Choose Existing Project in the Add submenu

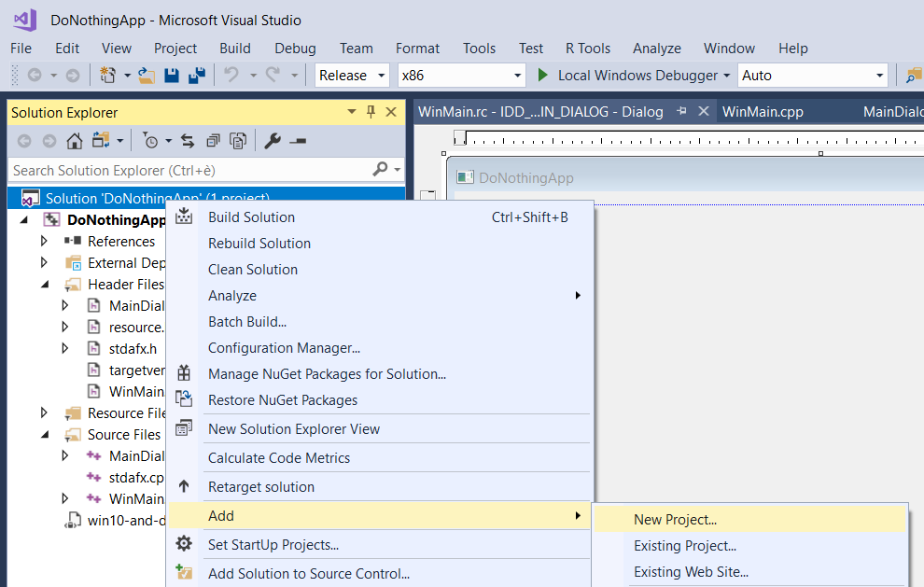(749, 546)
